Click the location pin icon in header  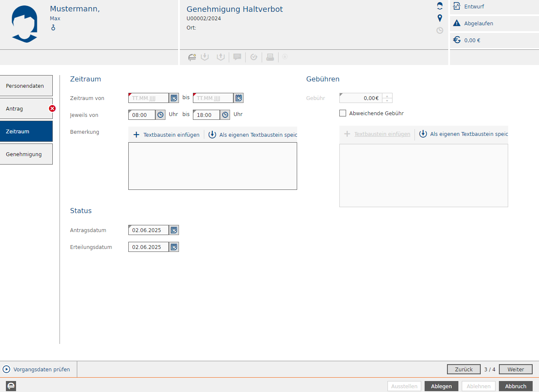pyautogui.click(x=440, y=18)
